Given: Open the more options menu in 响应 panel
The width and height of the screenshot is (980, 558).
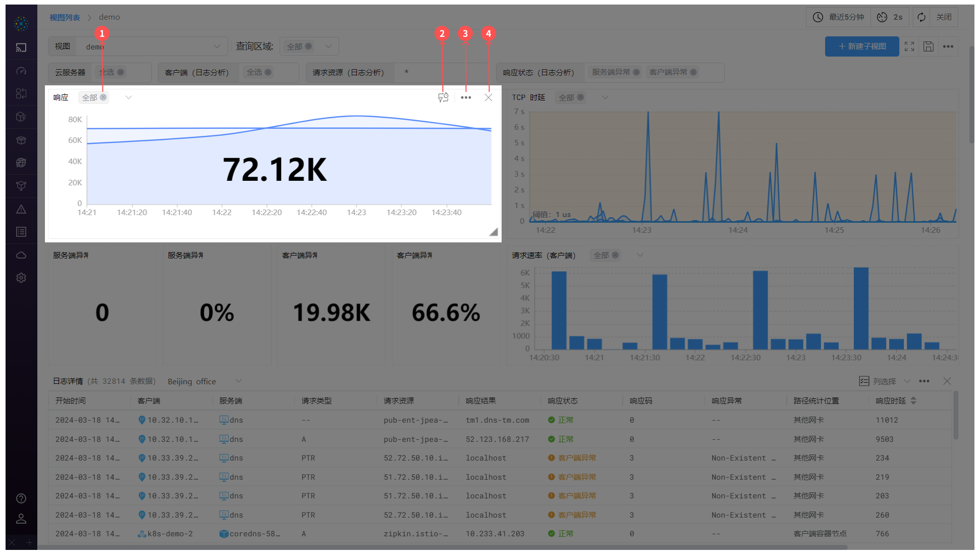Looking at the screenshot, I should 465,97.
